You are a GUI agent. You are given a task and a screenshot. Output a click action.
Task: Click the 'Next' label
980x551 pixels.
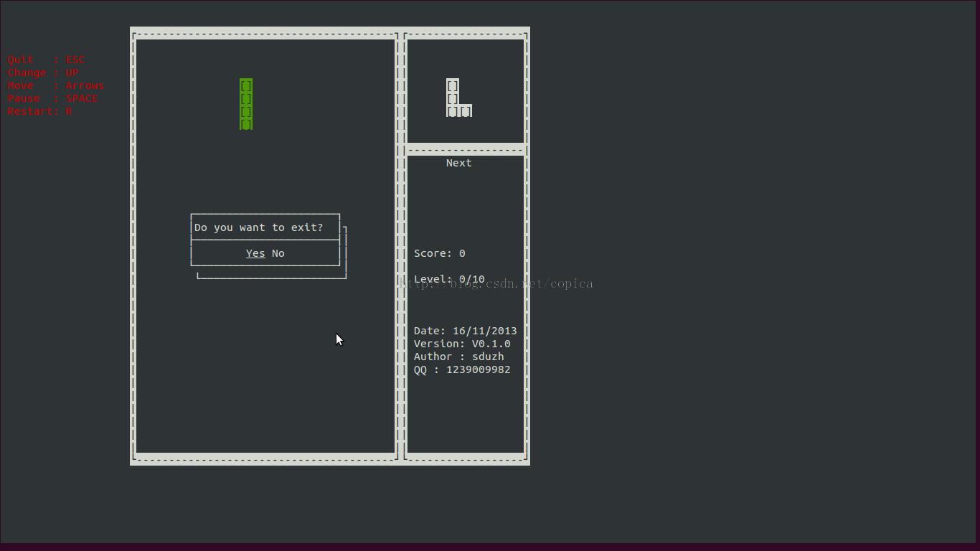click(458, 163)
